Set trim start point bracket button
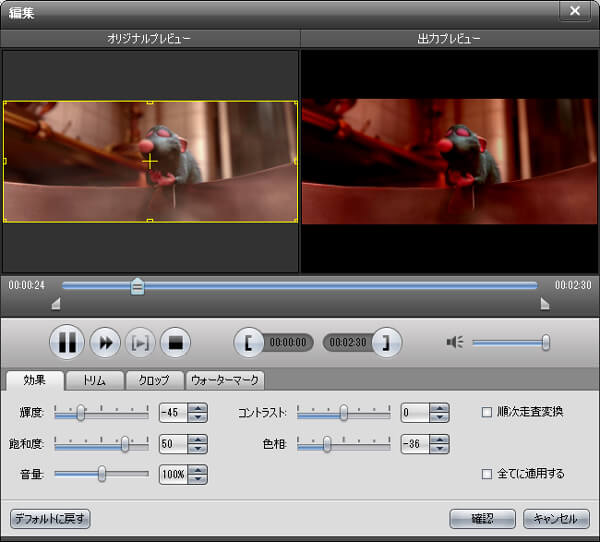 [248, 343]
